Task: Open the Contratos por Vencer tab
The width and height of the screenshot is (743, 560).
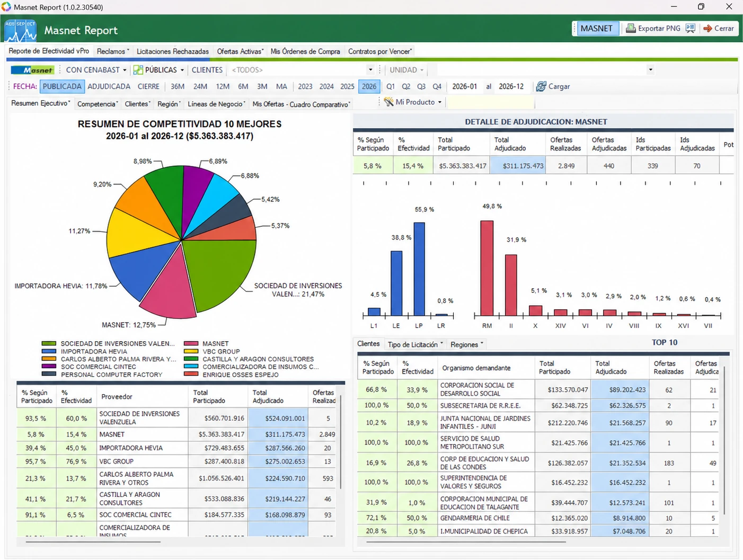Action: tap(380, 51)
